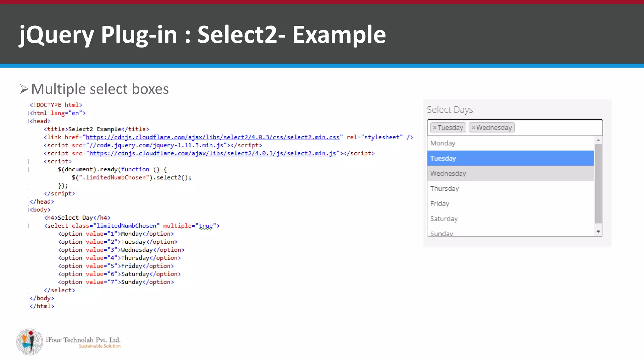Pick Thursday from the day list
The height and width of the screenshot is (362, 644).
point(511,189)
